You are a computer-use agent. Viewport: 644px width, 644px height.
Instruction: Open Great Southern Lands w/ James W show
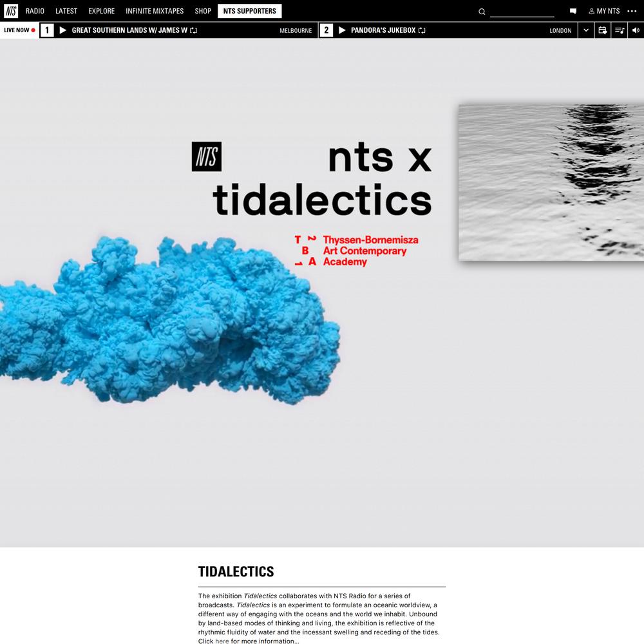tap(129, 30)
